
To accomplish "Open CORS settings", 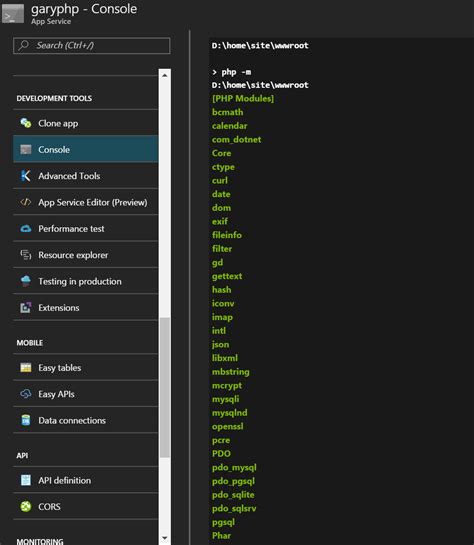I will [85, 506].
